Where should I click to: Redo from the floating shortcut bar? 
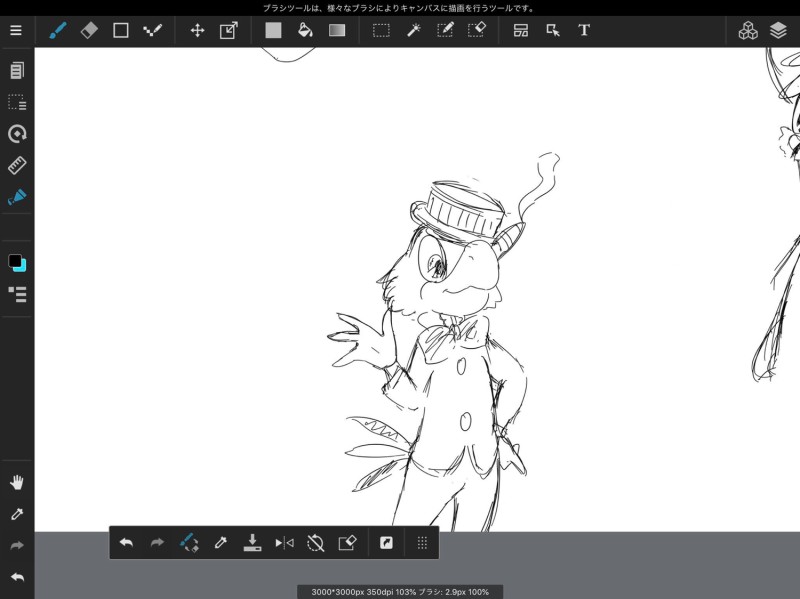tap(157, 543)
